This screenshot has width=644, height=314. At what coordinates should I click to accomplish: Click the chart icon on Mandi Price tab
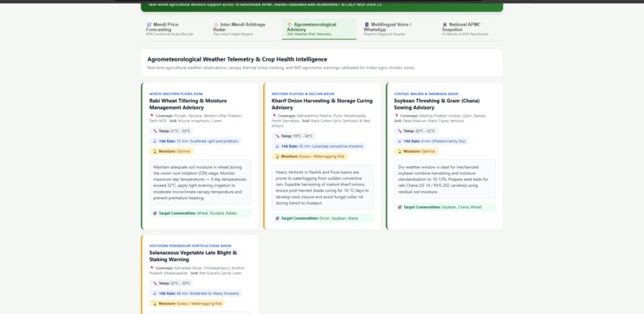149,25
